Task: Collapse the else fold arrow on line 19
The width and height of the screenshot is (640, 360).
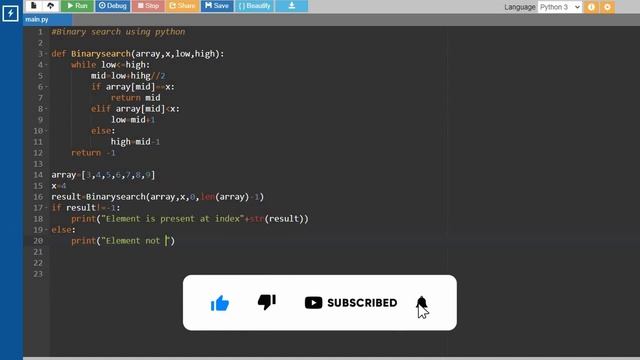Action: 46,230
